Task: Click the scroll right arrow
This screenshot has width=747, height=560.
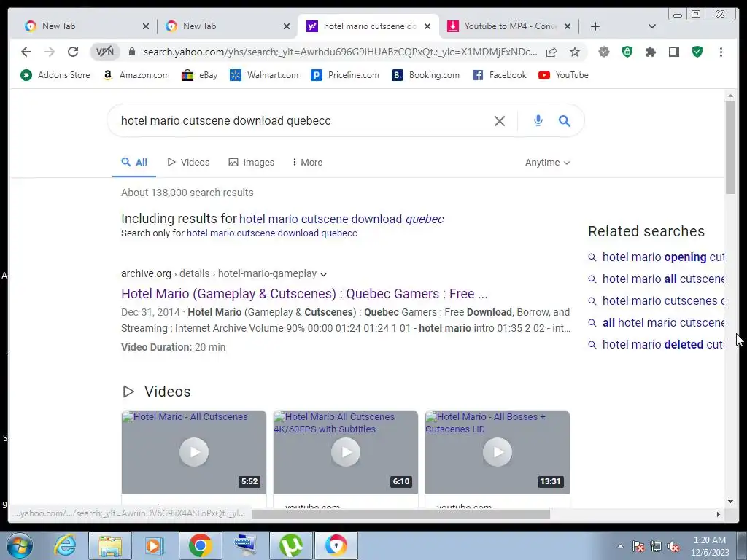Action: (718, 514)
